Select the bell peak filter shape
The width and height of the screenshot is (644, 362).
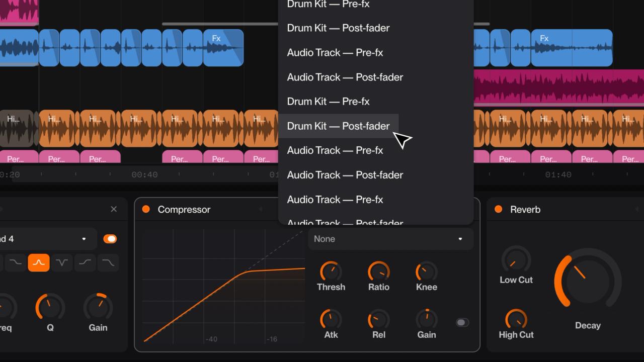(39, 262)
